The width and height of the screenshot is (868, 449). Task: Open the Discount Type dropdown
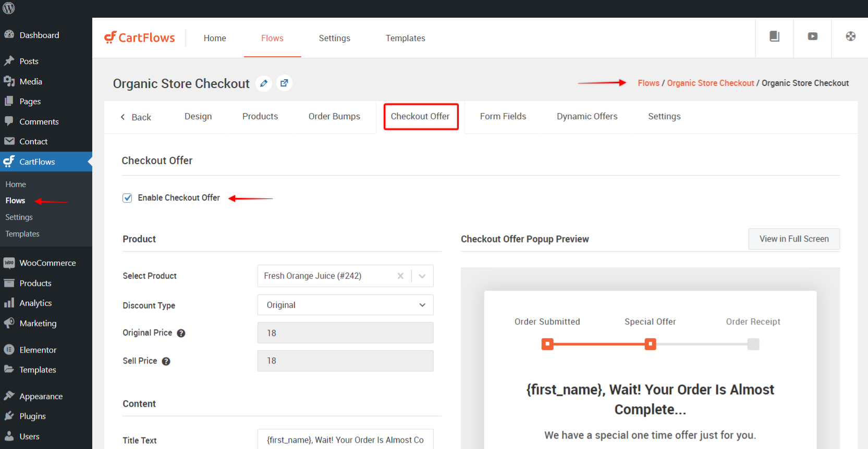tap(345, 305)
